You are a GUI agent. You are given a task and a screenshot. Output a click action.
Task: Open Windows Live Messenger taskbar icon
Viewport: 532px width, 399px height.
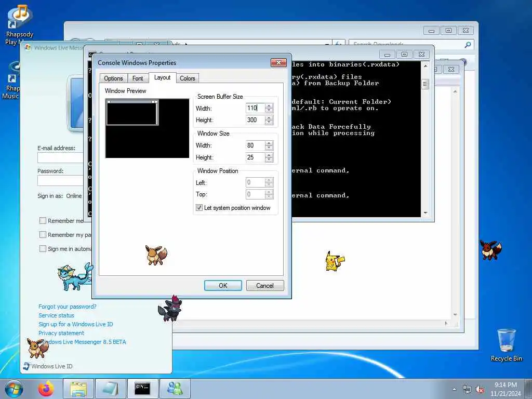(x=175, y=389)
